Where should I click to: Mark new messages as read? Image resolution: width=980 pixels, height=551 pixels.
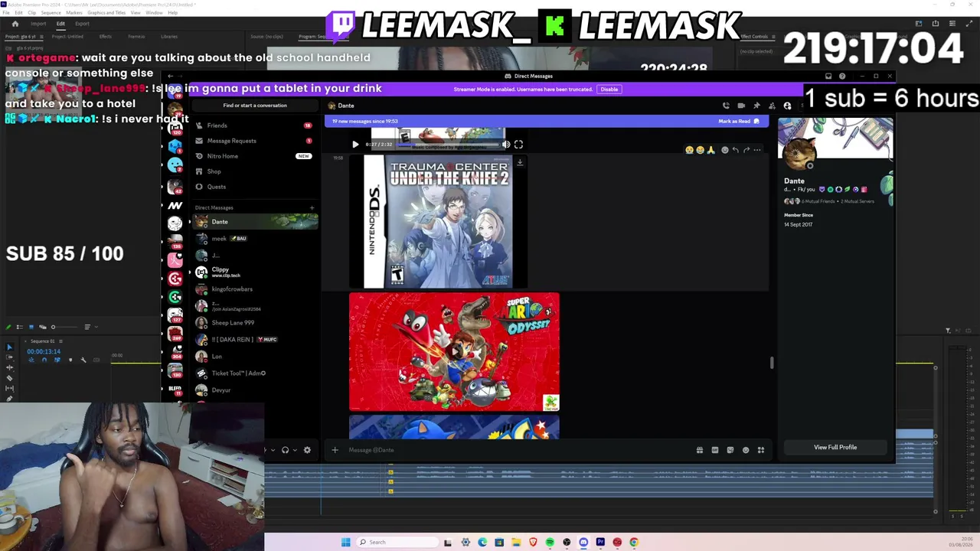click(x=739, y=121)
